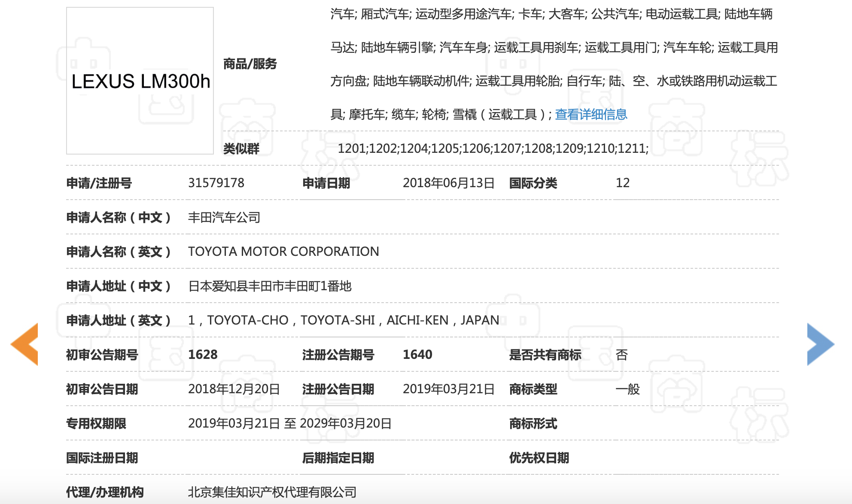The image size is (852, 504).
Task: Click the 注册公告期号 label
Action: 338,355
